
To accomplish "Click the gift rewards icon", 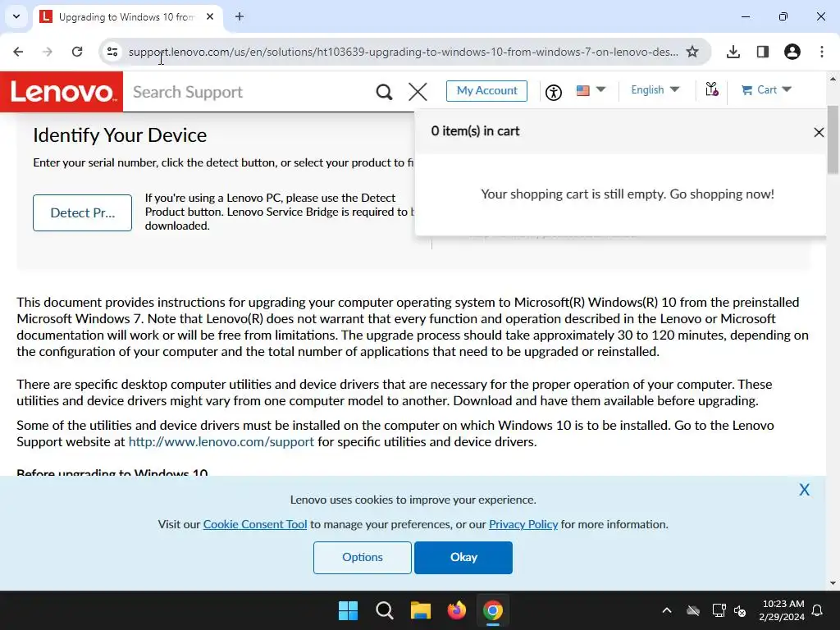I will 711,89.
